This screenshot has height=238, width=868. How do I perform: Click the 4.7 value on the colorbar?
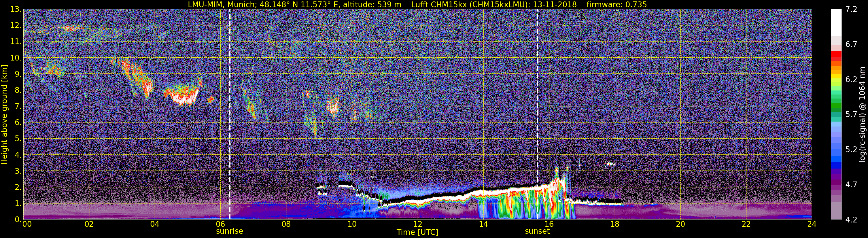851,185
